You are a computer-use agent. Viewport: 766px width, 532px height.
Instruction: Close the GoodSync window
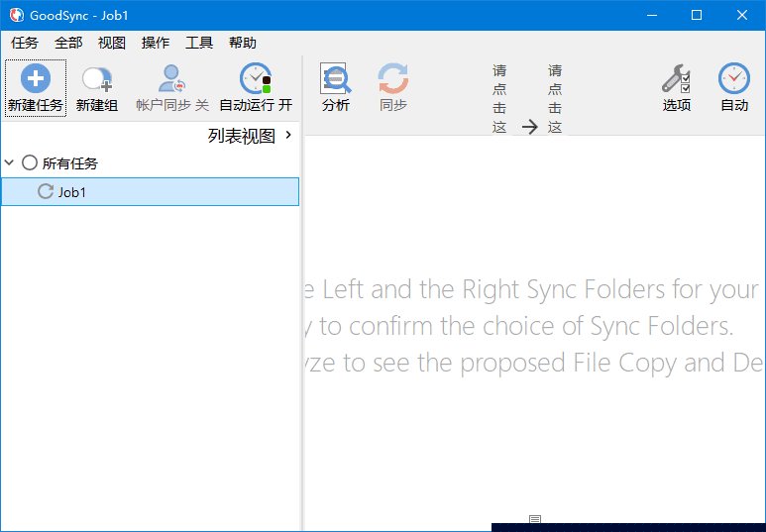(x=742, y=15)
